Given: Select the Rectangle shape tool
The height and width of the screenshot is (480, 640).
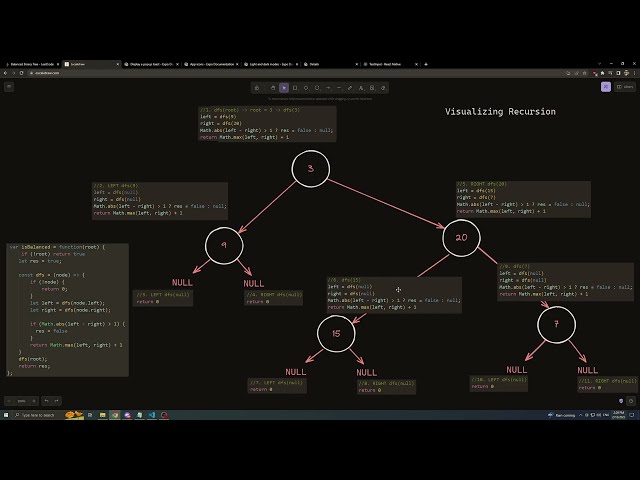Looking at the screenshot, I should pos(295,88).
